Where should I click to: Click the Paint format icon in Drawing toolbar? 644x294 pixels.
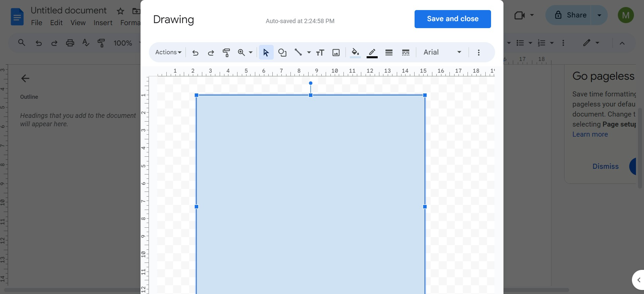[226, 53]
